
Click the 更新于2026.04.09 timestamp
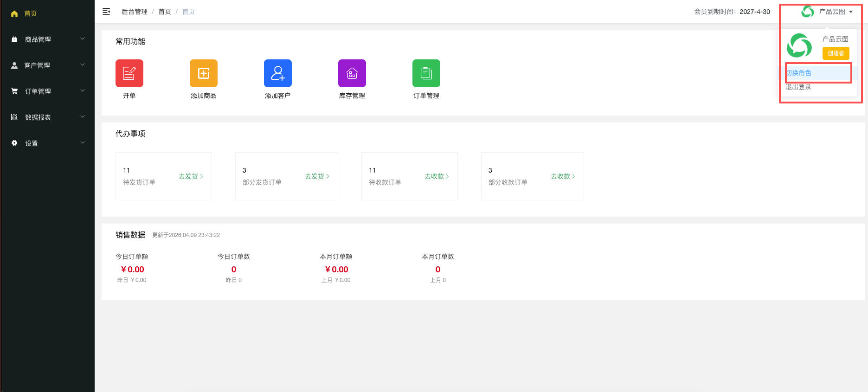pos(186,235)
